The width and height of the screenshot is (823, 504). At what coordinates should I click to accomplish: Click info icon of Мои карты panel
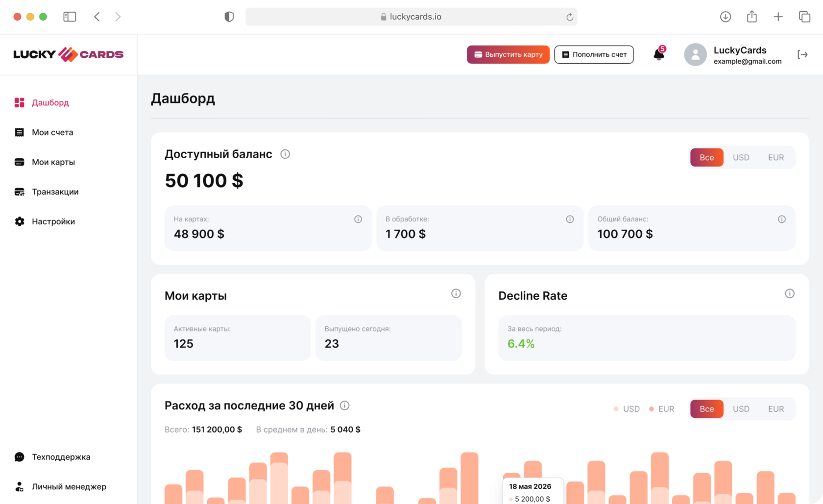point(456,293)
